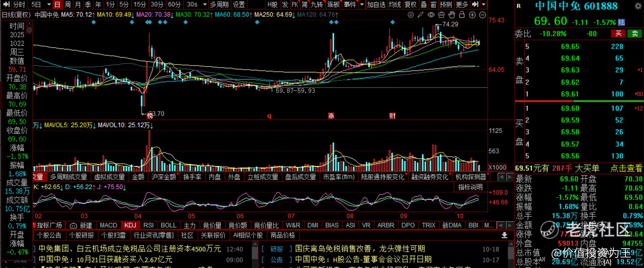
Task: Select the BOLL indicator tab
Action: pyautogui.click(x=168, y=225)
